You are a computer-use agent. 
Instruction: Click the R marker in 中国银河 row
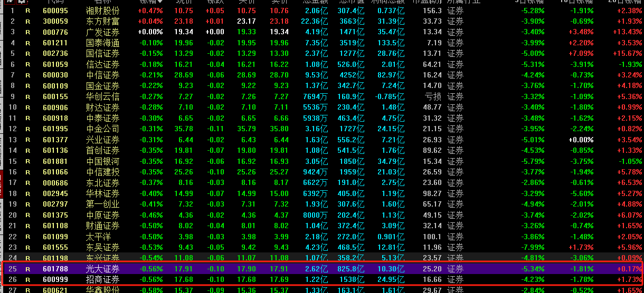pos(28,161)
